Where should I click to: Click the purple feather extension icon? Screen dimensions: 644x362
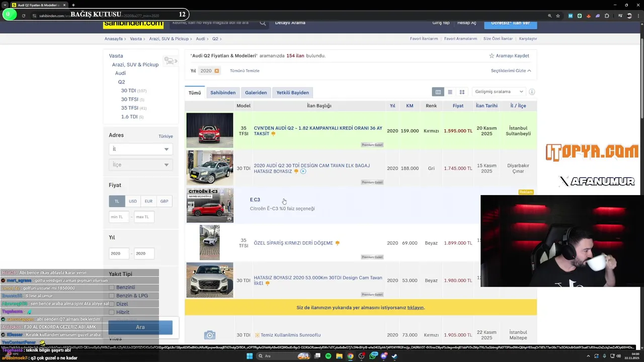598,16
